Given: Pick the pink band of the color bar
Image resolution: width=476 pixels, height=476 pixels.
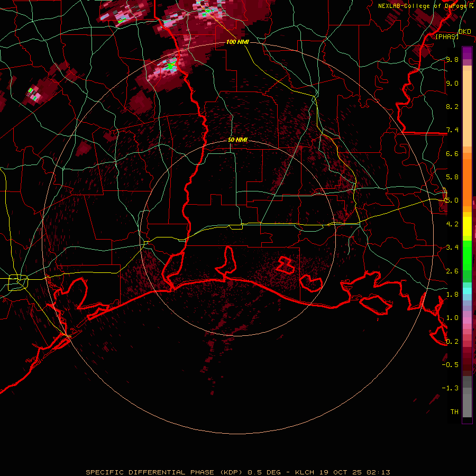Looking at the screenshot, I should click(x=467, y=321).
